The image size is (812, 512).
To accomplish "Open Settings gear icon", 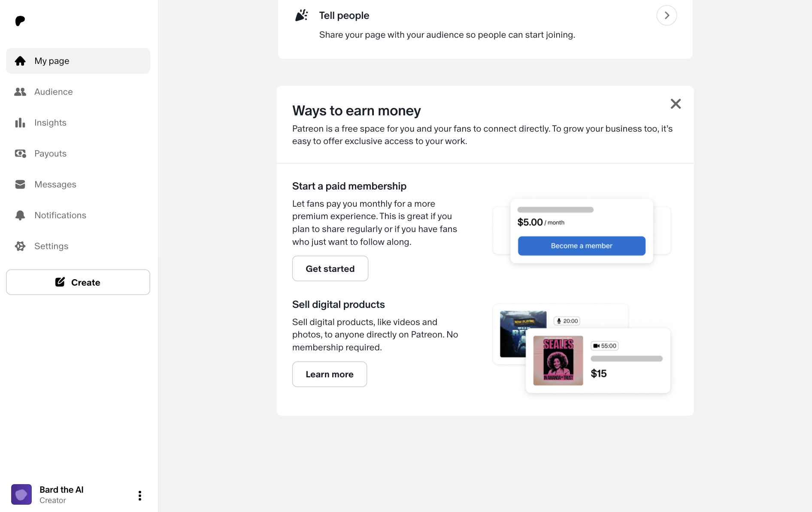I will pyautogui.click(x=20, y=246).
